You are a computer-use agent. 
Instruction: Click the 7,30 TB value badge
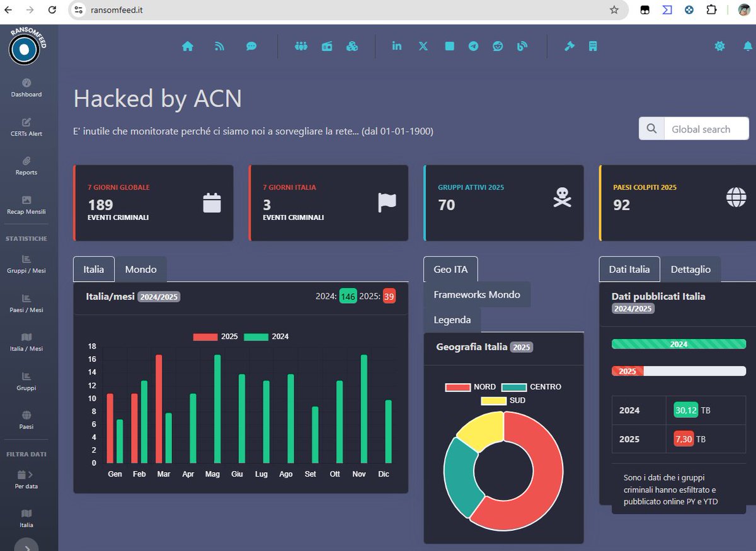click(684, 439)
